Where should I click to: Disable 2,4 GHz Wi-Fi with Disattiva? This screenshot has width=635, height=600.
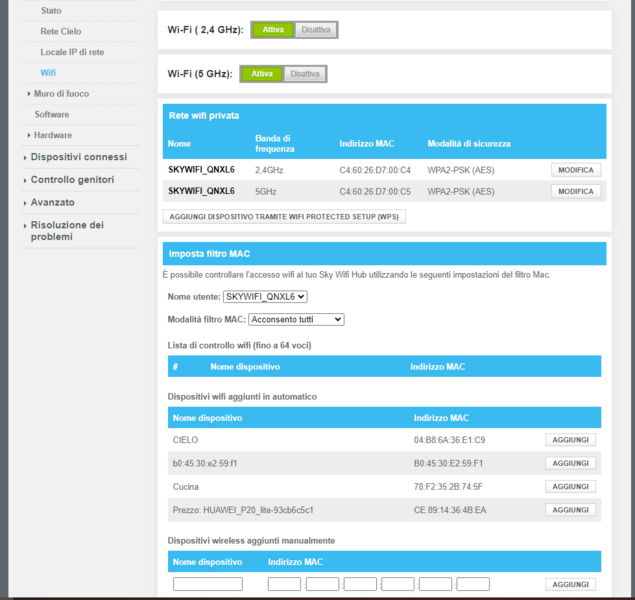tap(316, 30)
